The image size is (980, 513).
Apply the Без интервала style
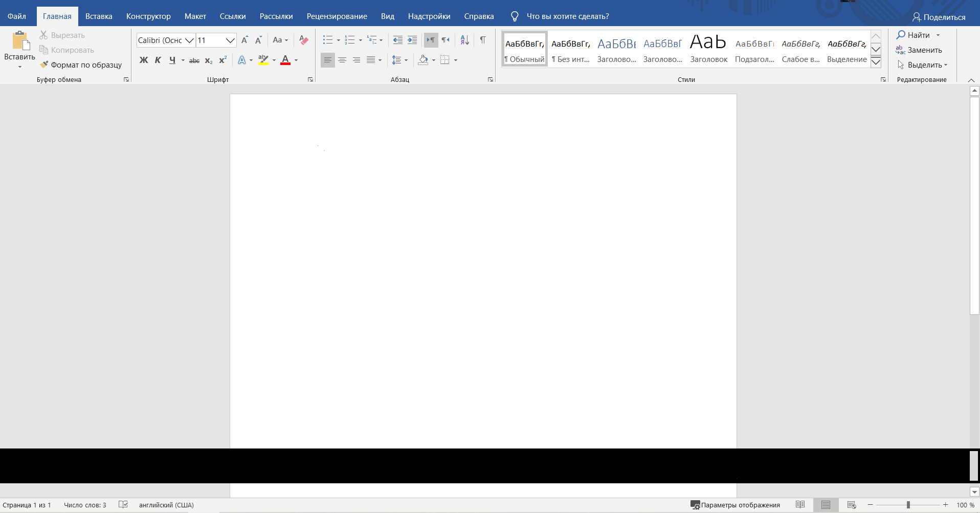(x=571, y=49)
